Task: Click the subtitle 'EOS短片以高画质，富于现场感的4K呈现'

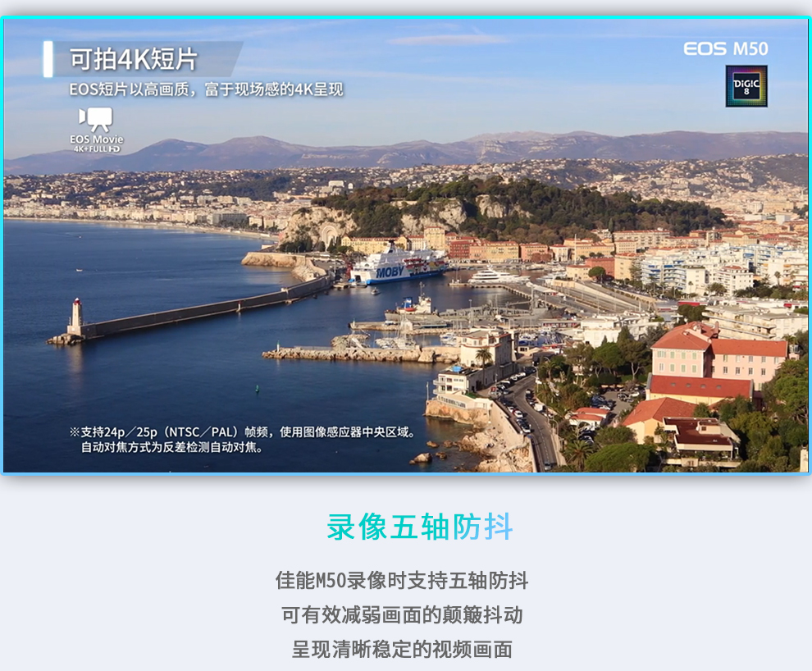Action: pos(206,89)
